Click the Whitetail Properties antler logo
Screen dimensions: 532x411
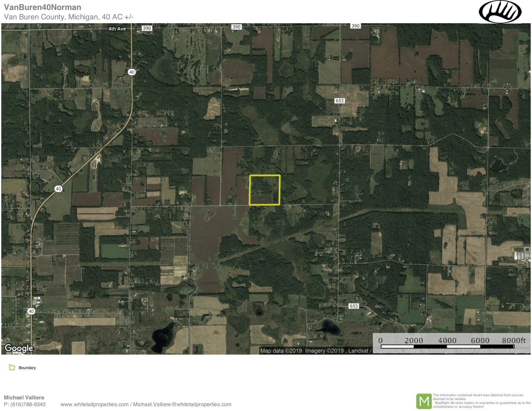[x=500, y=12]
